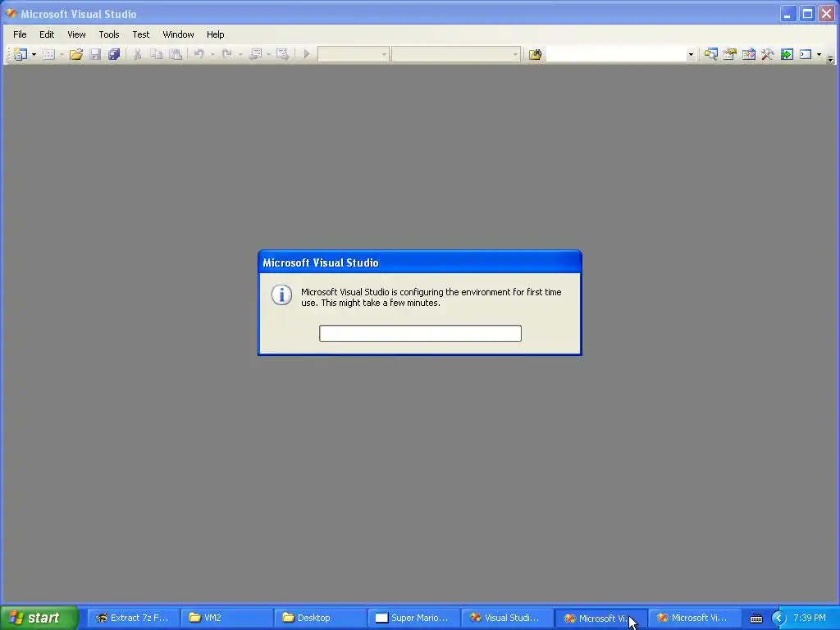Open the Help menu
The height and width of the screenshot is (630, 840).
coord(216,34)
